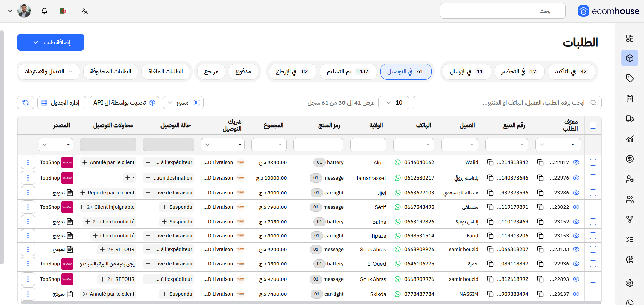Viewport: 644px width, 305px height.
Task: Click the top search بحث field
Action: click(503, 11)
